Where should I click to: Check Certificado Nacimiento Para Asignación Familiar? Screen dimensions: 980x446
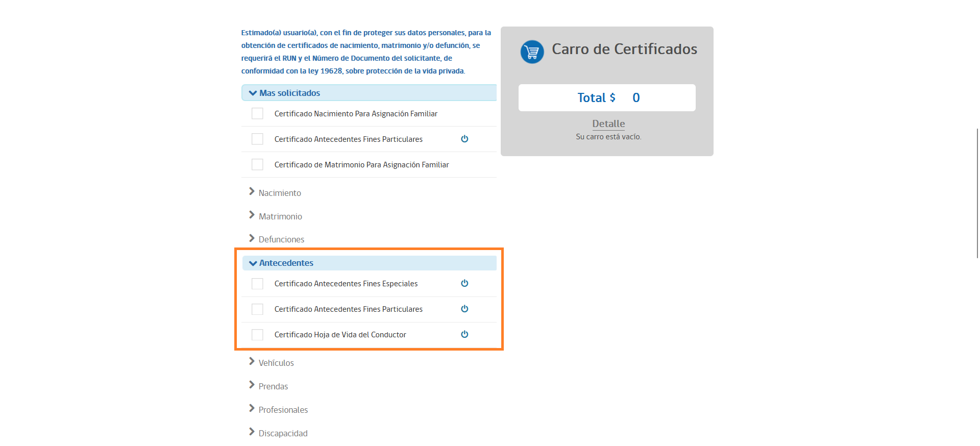pos(257,113)
